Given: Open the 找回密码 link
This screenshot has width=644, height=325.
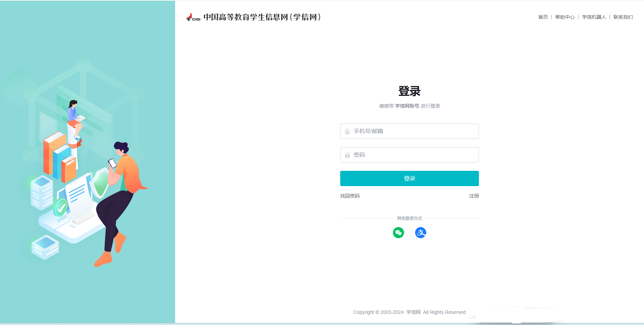Looking at the screenshot, I should click(x=350, y=196).
